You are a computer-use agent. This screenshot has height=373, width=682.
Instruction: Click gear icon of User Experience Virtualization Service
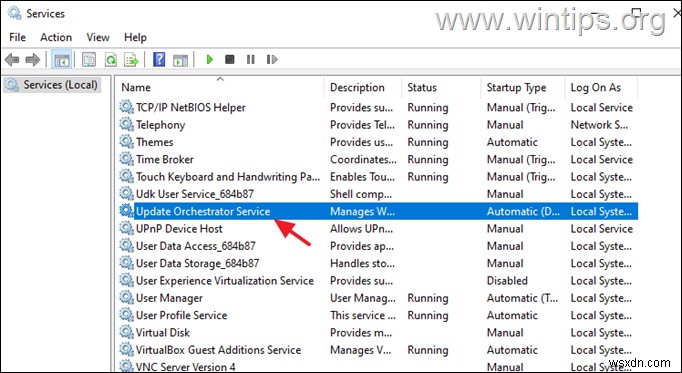[126, 280]
